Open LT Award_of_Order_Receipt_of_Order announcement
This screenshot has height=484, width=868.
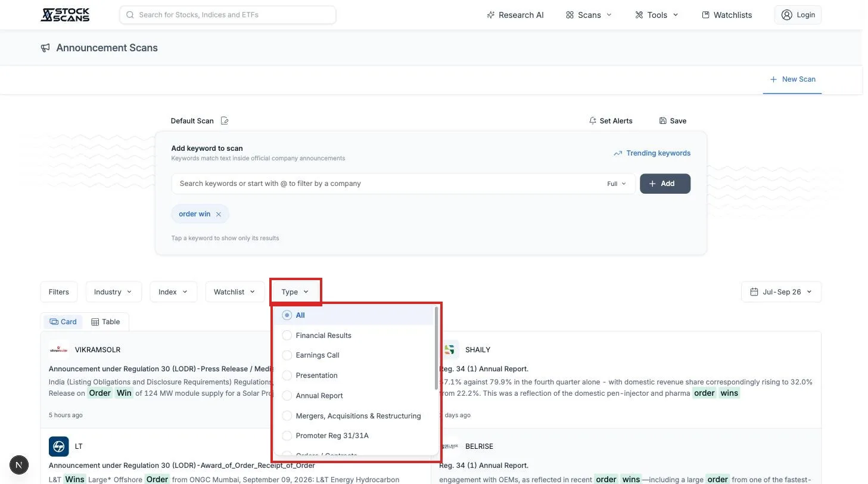182,466
